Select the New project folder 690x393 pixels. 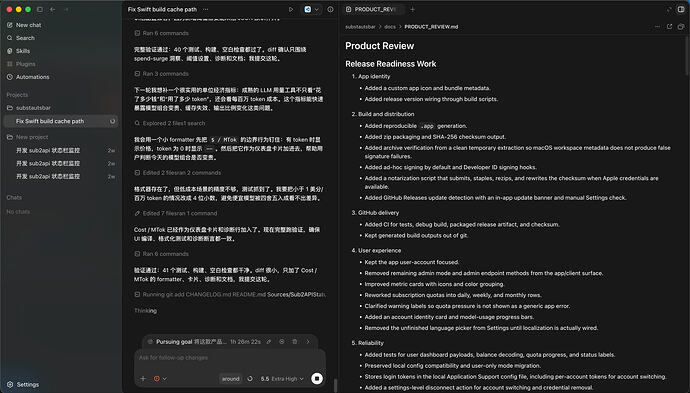(32, 137)
